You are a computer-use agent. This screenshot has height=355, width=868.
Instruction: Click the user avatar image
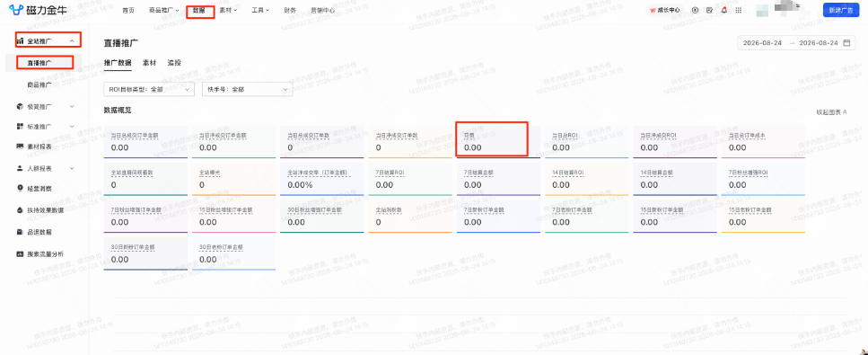(762, 10)
